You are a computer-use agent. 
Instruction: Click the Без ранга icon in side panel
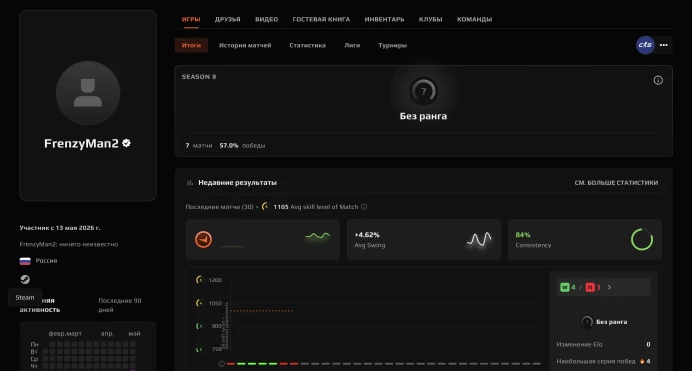coord(587,322)
